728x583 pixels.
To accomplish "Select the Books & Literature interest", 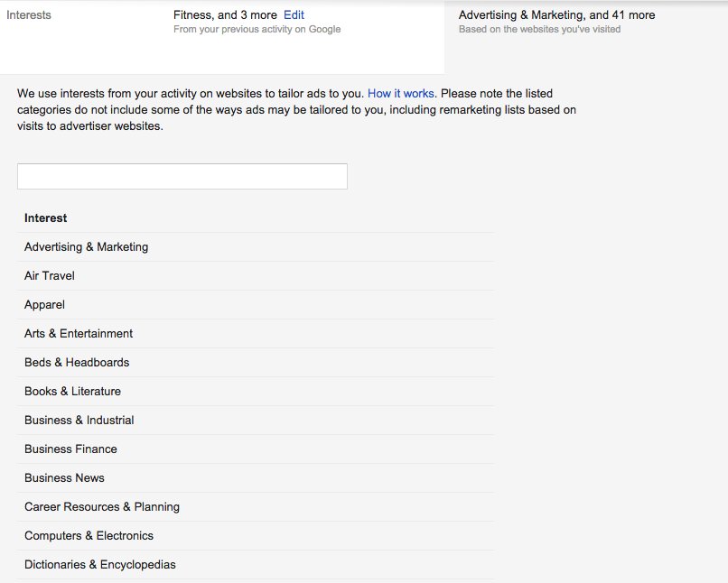I will tap(72, 392).
